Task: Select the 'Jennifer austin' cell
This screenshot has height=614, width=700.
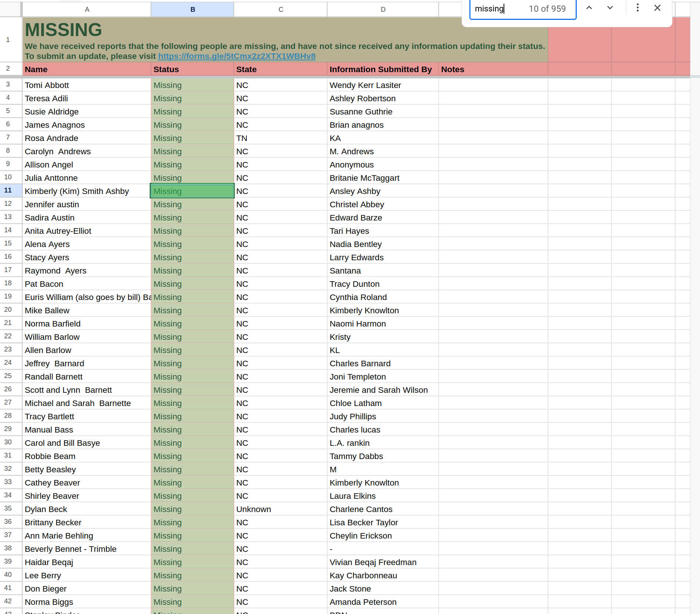Action: [x=87, y=204]
